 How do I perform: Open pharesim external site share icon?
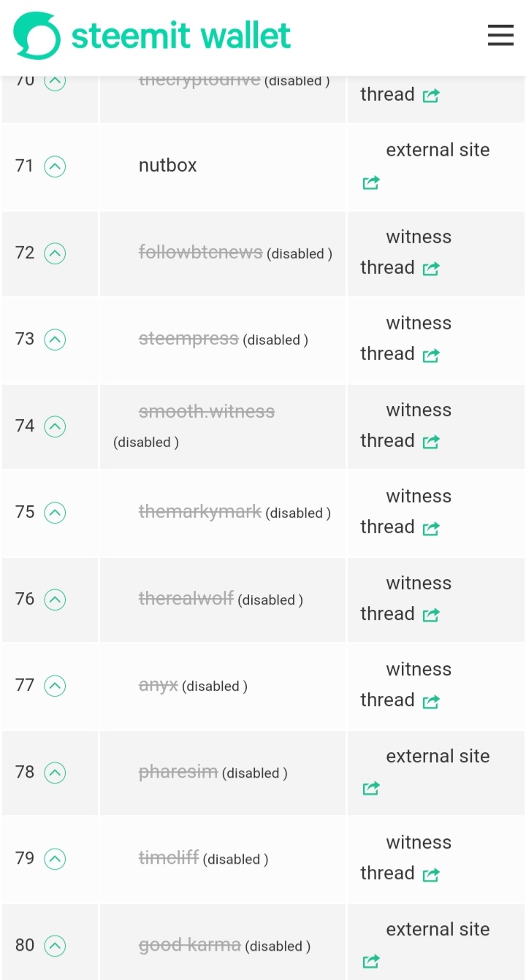pos(371,788)
